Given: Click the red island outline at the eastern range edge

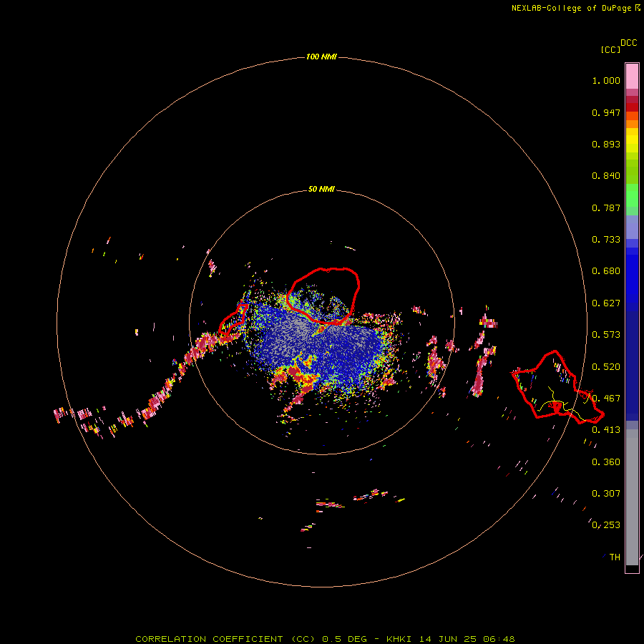Looking at the screenshot, I should [557, 387].
